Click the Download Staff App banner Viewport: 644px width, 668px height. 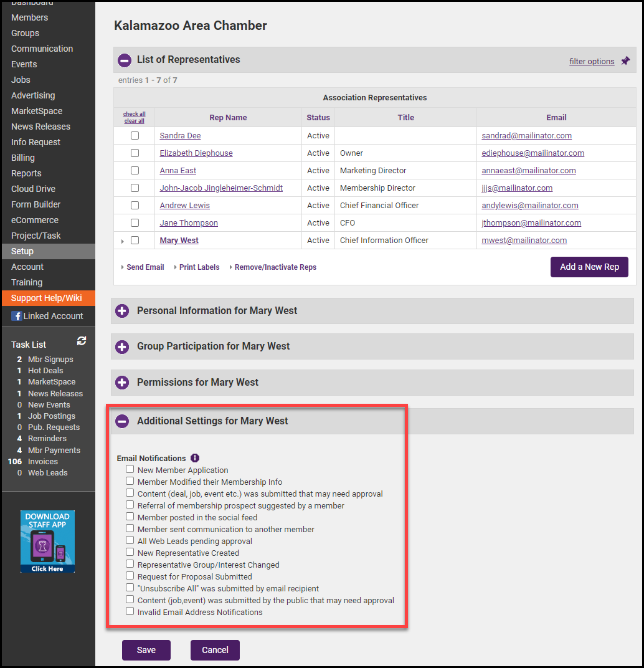tap(47, 542)
